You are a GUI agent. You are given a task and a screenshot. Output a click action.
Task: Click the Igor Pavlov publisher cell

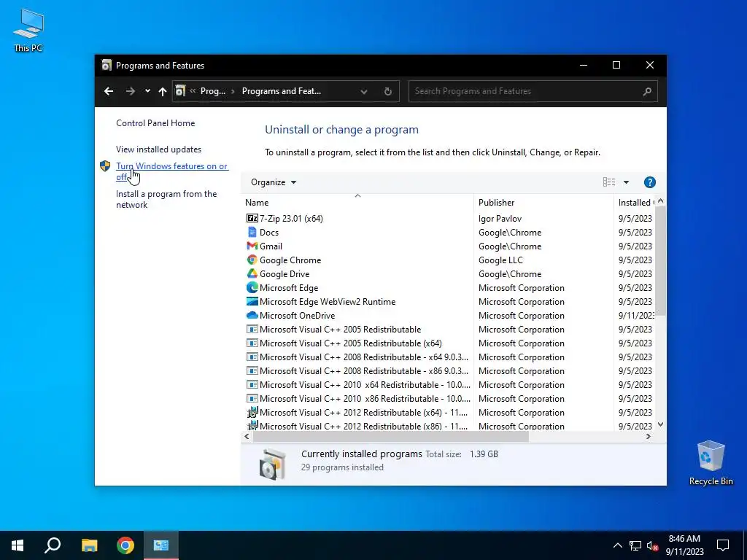pos(500,219)
